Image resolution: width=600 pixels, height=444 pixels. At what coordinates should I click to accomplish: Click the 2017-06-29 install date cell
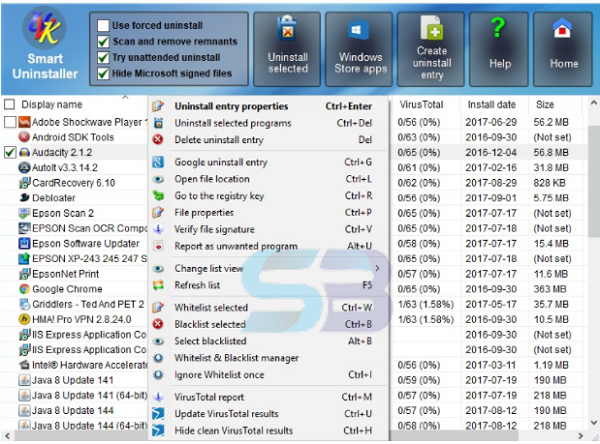click(491, 122)
